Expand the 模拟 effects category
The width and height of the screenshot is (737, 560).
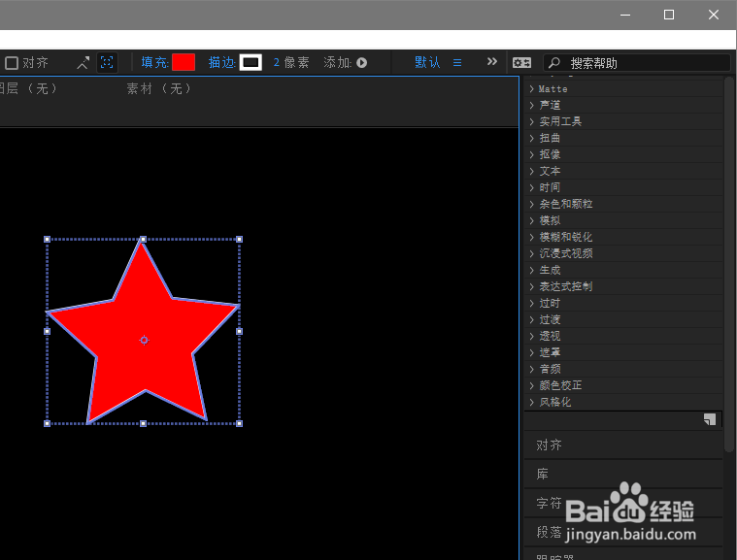click(x=531, y=220)
